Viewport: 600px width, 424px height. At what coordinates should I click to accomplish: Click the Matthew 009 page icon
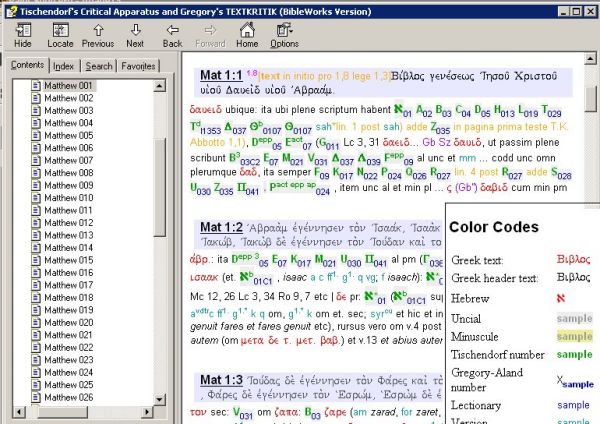click(36, 185)
